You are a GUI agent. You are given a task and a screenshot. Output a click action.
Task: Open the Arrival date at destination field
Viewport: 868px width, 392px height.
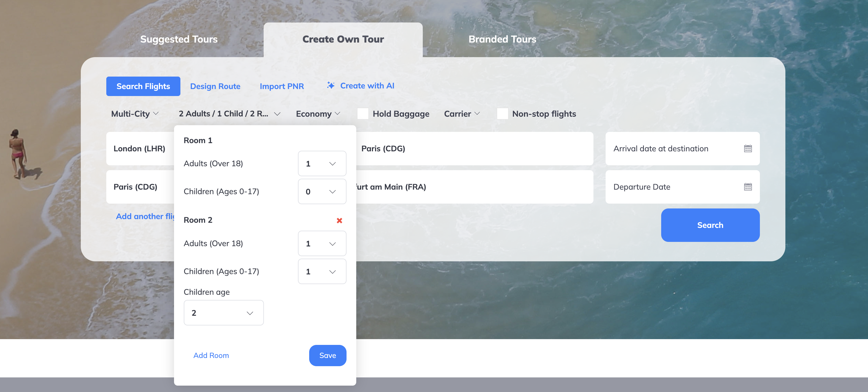(682, 149)
